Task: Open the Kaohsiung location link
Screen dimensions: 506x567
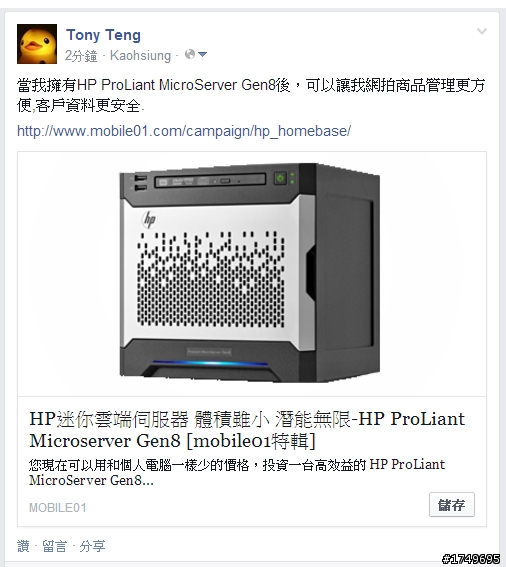Action: (140, 56)
